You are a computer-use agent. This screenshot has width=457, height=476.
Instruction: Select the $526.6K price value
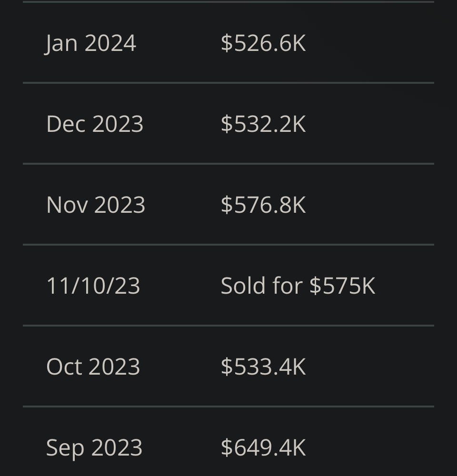[263, 43]
